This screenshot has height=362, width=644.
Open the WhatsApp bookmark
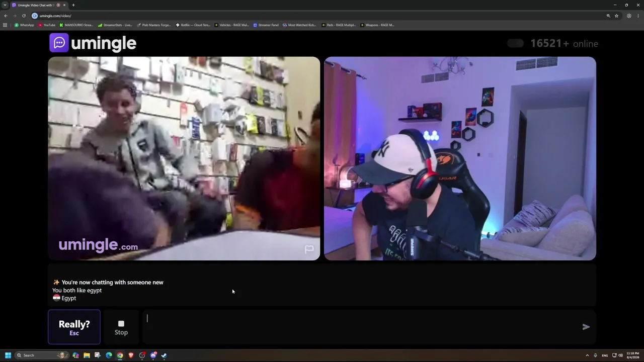[x=24, y=25]
